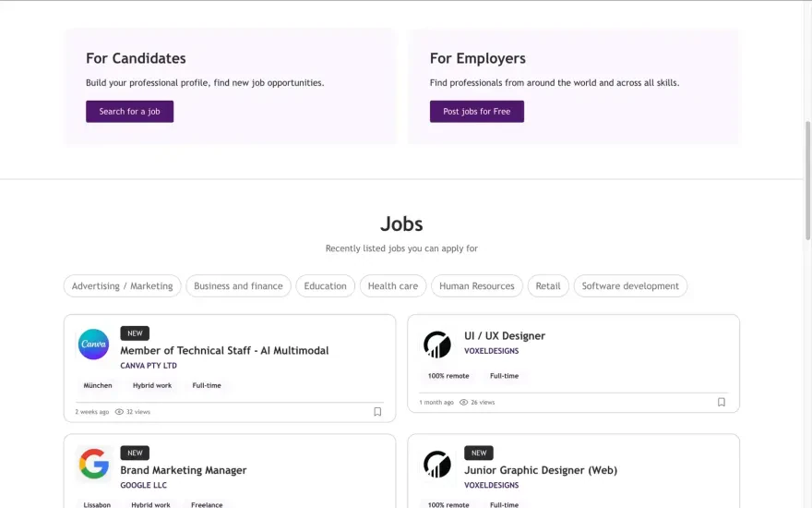Click Voxeldesigns logo beside Junior Graphic Designer
The image size is (812, 508).
437,464
